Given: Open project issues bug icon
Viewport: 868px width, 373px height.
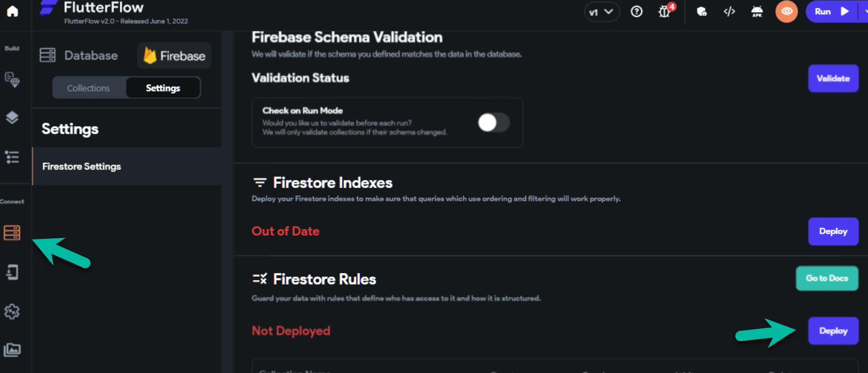Looking at the screenshot, I should pyautogui.click(x=664, y=11).
